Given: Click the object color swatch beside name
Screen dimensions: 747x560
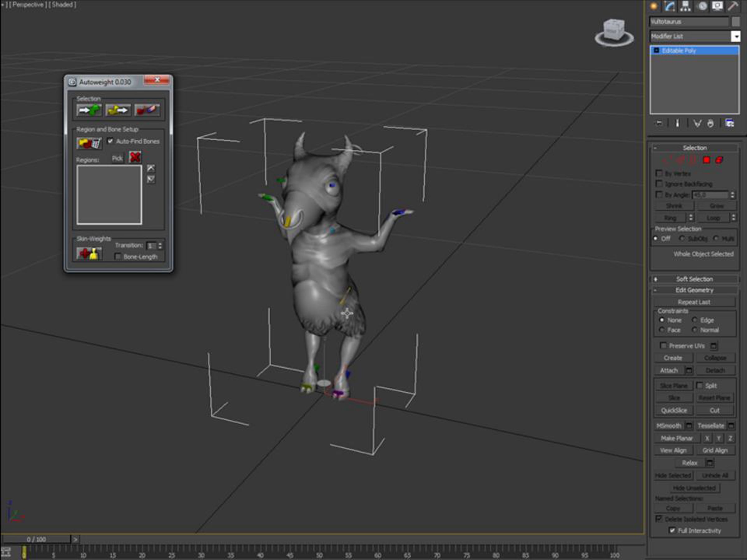Looking at the screenshot, I should (x=736, y=21).
